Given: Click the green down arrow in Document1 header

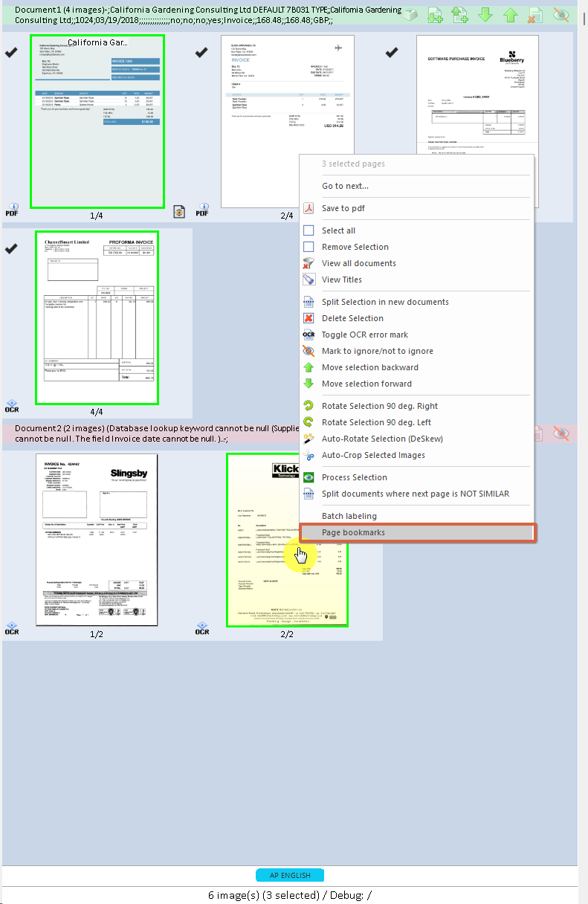Looking at the screenshot, I should (x=485, y=14).
